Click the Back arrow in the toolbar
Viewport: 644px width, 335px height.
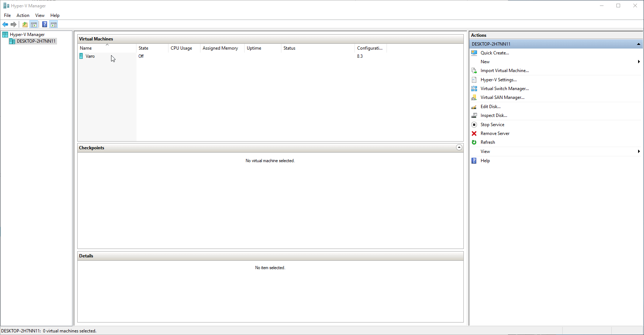(5, 25)
